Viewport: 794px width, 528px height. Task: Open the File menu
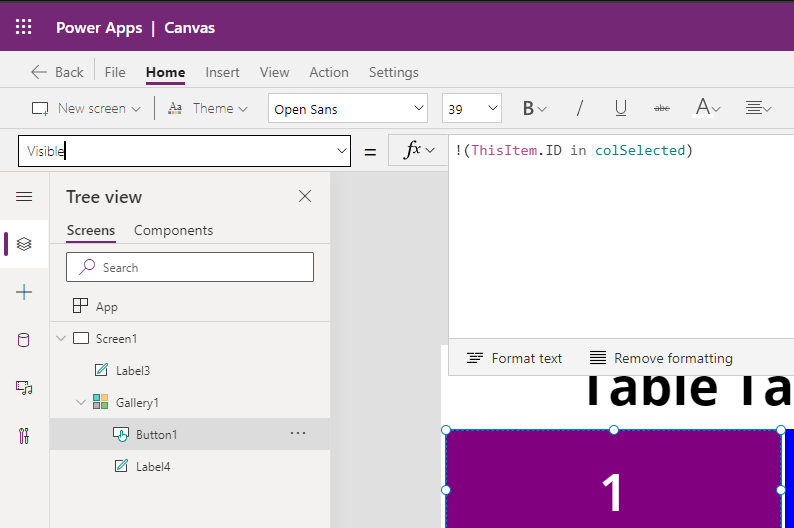click(115, 72)
